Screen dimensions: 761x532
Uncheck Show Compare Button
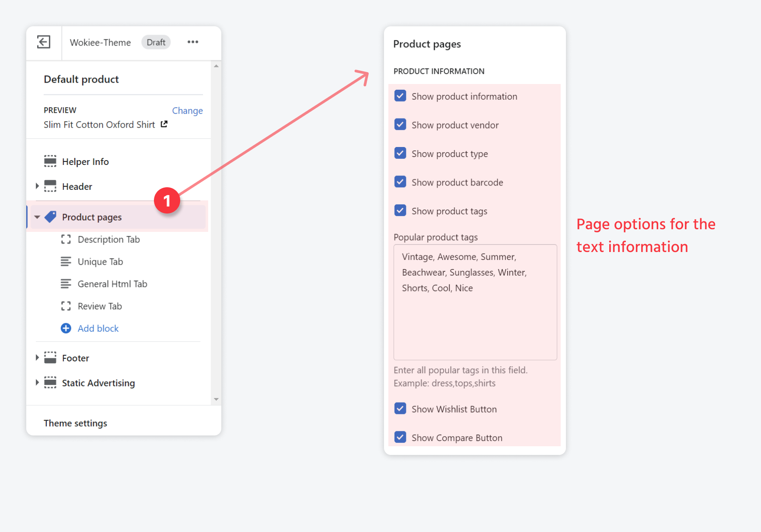[400, 437]
